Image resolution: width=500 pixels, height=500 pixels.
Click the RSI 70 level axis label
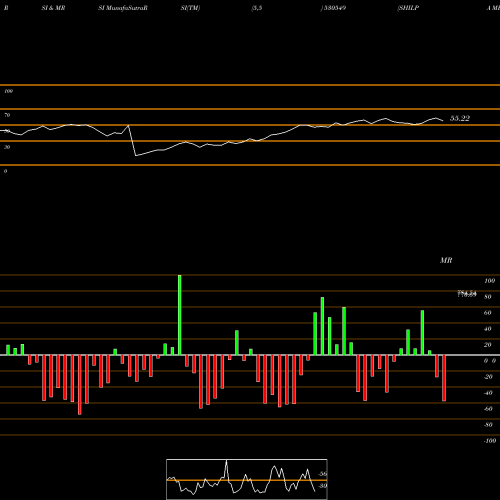point(7,115)
